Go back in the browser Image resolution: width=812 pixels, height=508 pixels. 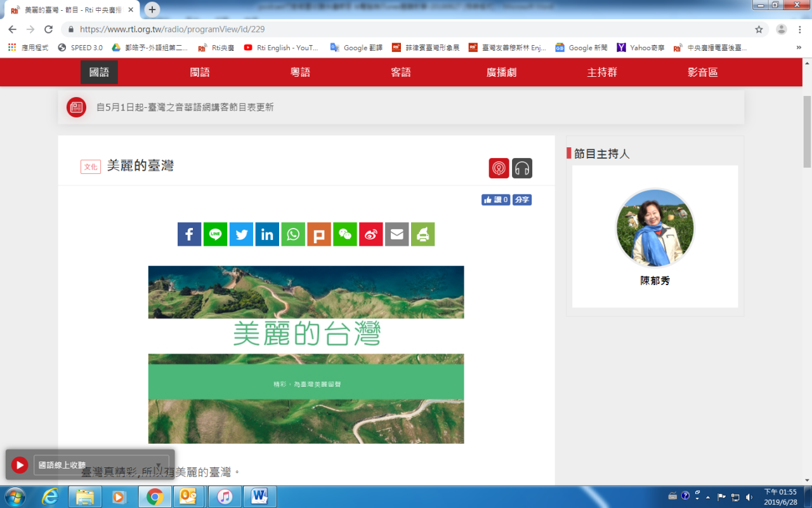point(12,29)
